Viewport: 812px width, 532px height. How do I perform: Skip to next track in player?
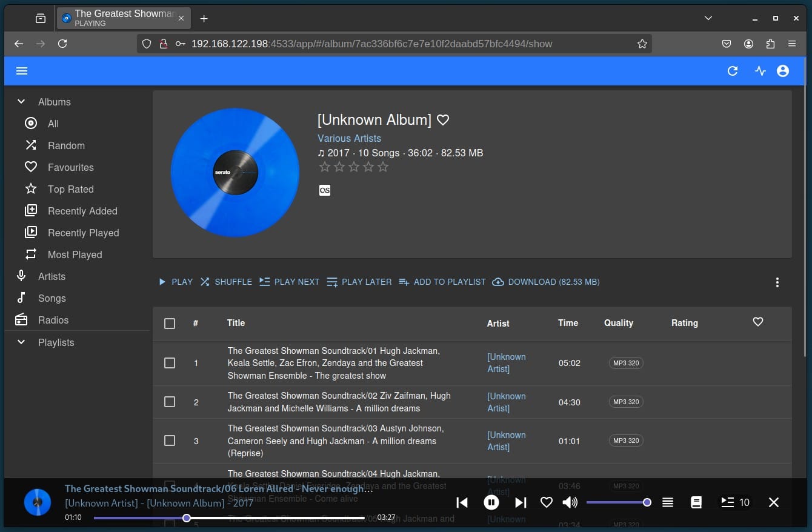tap(521, 502)
